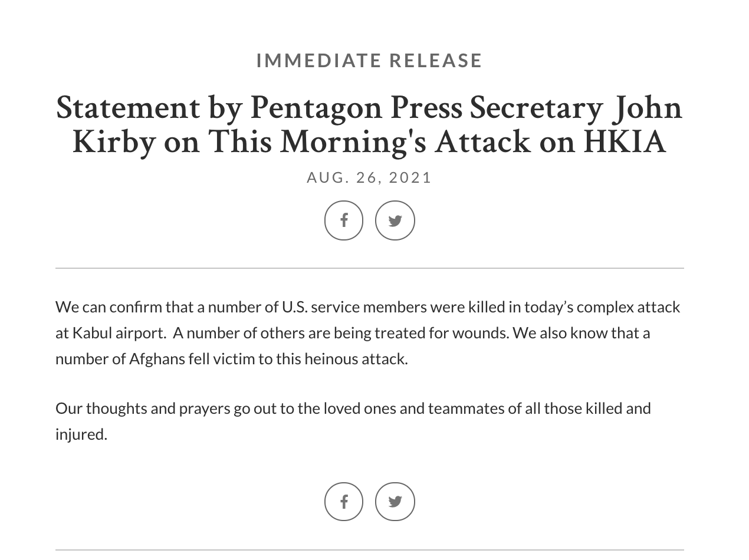Screen dimensions: 749x560
Task: Click 'Pentagon' in the statement headline
Action: click(x=314, y=108)
